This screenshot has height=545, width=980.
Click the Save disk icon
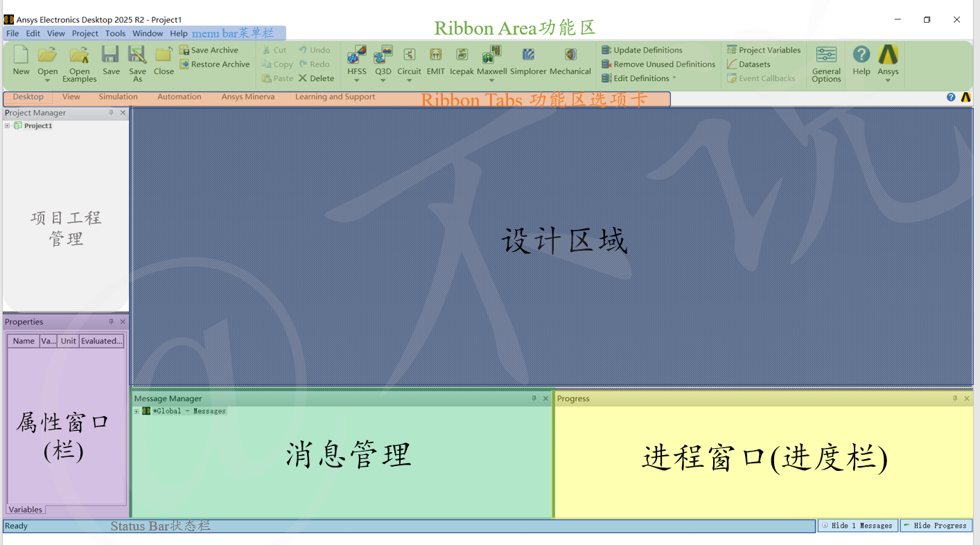[111, 55]
